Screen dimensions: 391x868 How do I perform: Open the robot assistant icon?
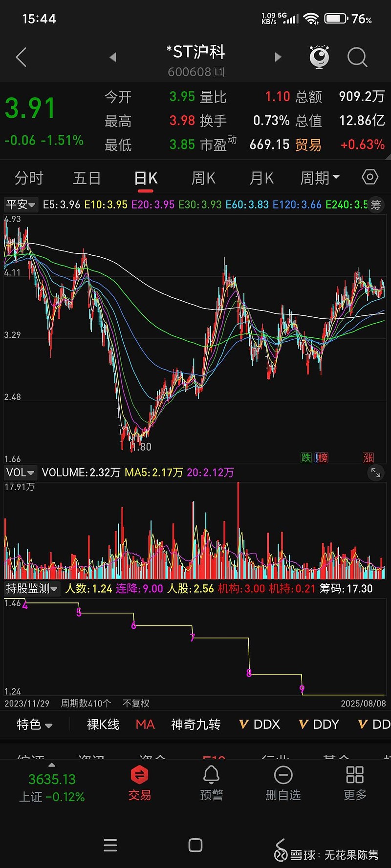[x=319, y=57]
